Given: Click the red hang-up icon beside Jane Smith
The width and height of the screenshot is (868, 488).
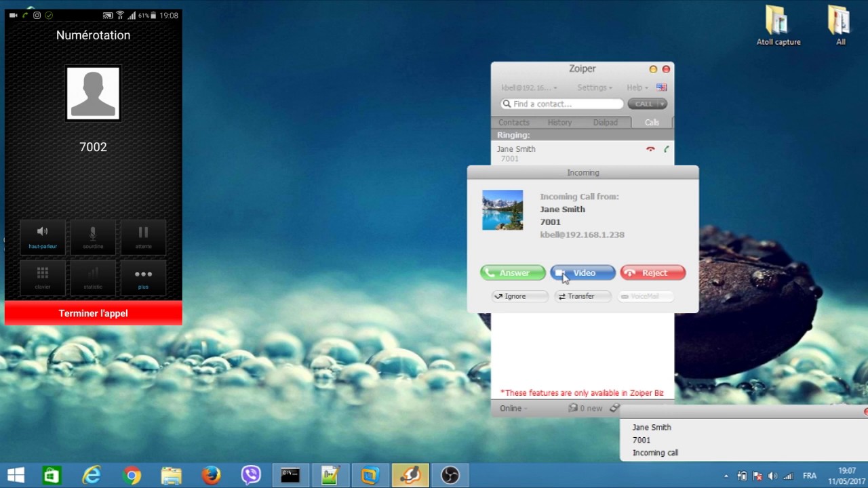Looking at the screenshot, I should (x=650, y=149).
